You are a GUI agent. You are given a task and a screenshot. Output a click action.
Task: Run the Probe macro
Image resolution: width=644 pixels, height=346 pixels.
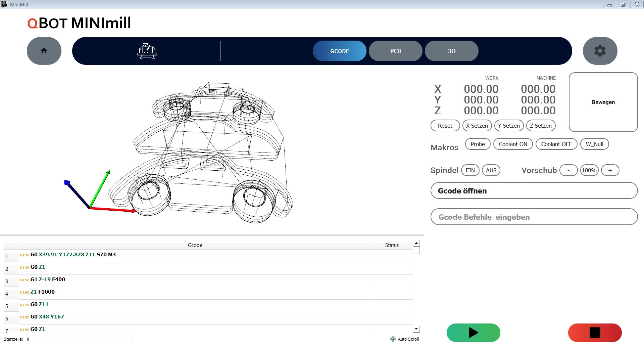click(x=478, y=144)
